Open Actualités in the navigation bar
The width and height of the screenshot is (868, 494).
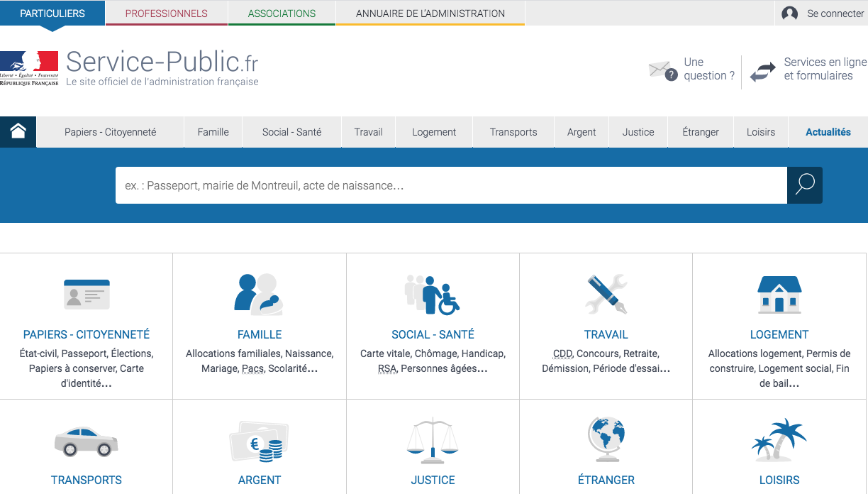pos(828,132)
